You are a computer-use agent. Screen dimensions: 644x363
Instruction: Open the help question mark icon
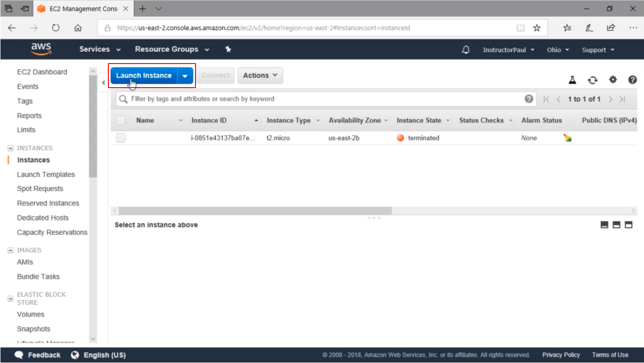tap(633, 80)
